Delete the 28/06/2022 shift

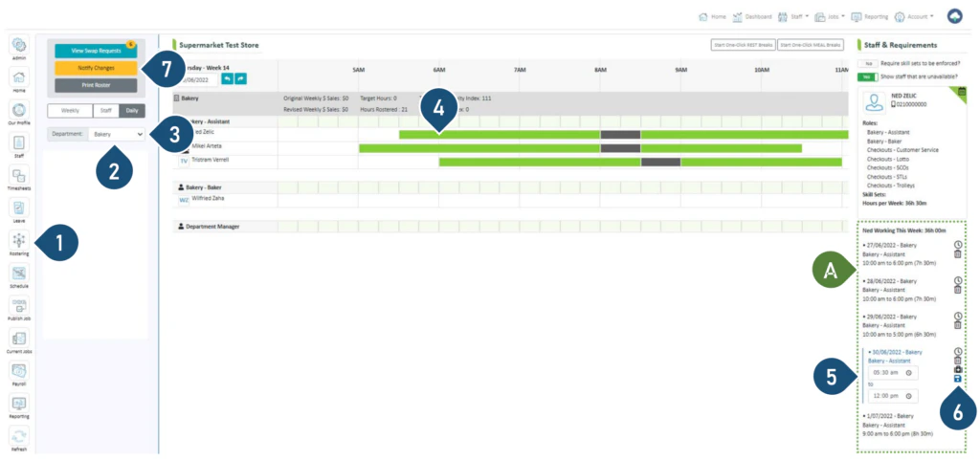pyautogui.click(x=957, y=290)
